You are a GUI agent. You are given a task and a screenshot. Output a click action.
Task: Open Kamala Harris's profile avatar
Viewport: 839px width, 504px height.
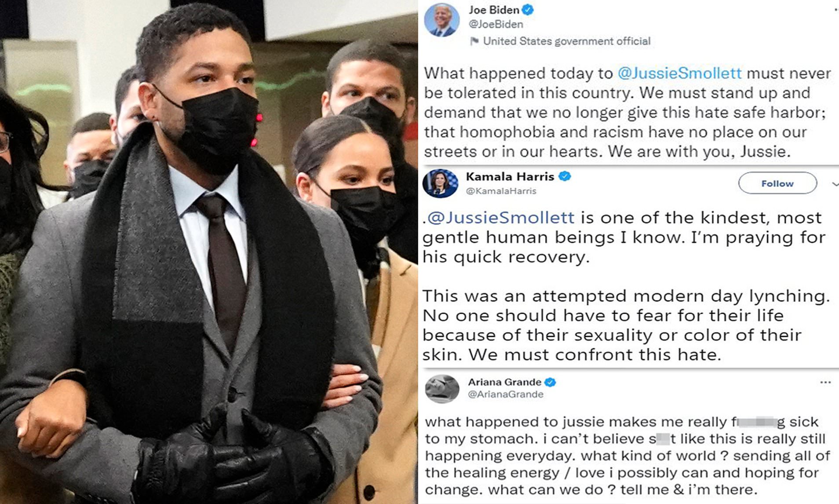(x=440, y=183)
